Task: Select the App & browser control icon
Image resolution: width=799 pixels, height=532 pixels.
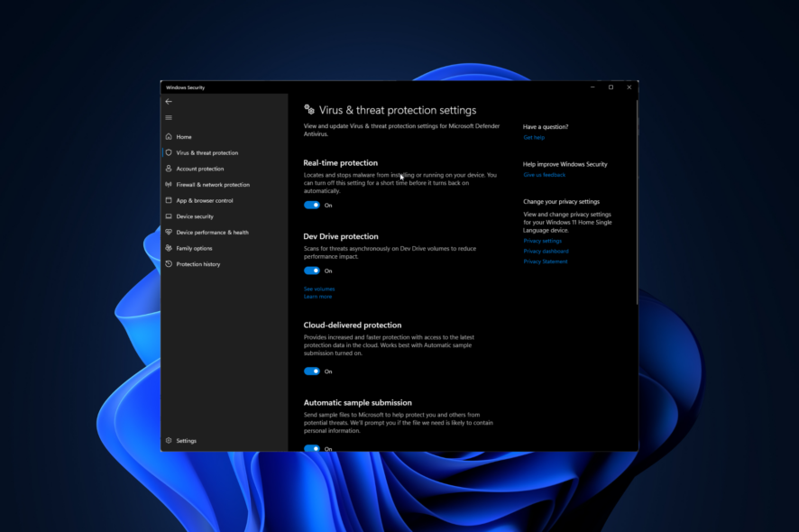Action: (169, 200)
